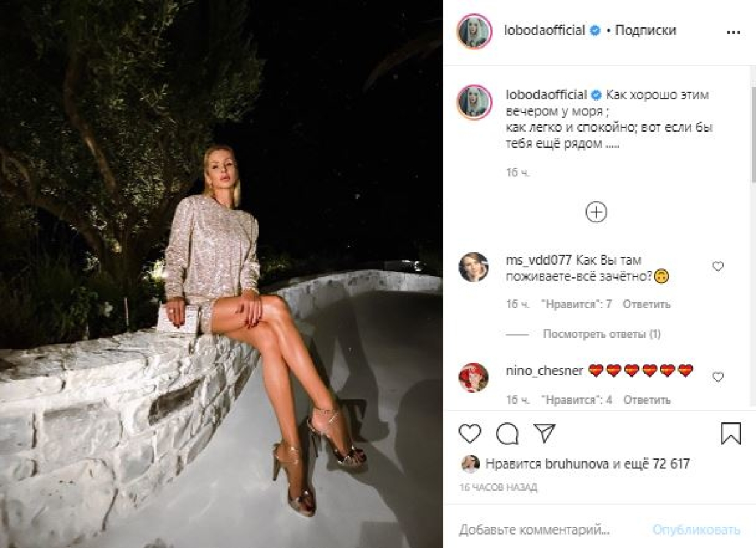This screenshot has height=548, width=756.
Task: Reply to ms_vdd077's comment
Action: point(646,304)
